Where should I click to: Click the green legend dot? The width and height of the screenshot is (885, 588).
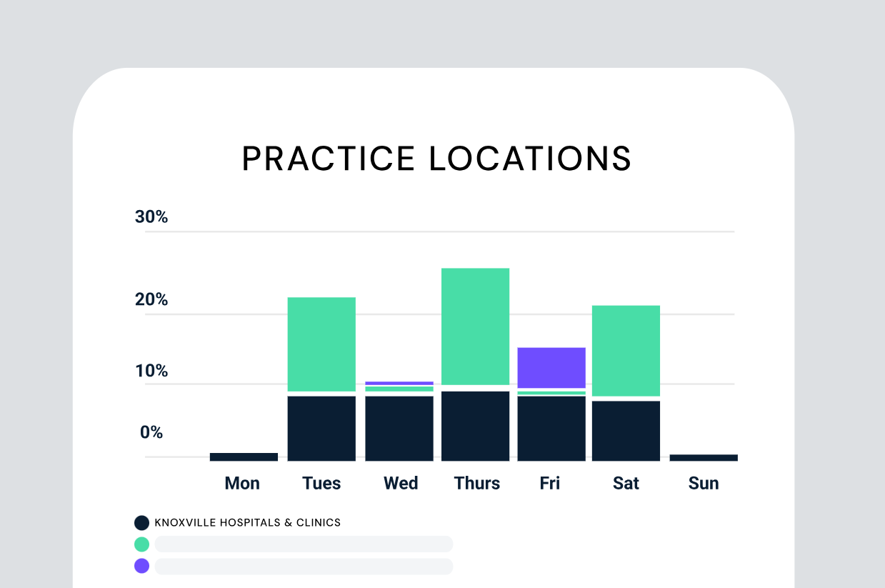click(141, 544)
